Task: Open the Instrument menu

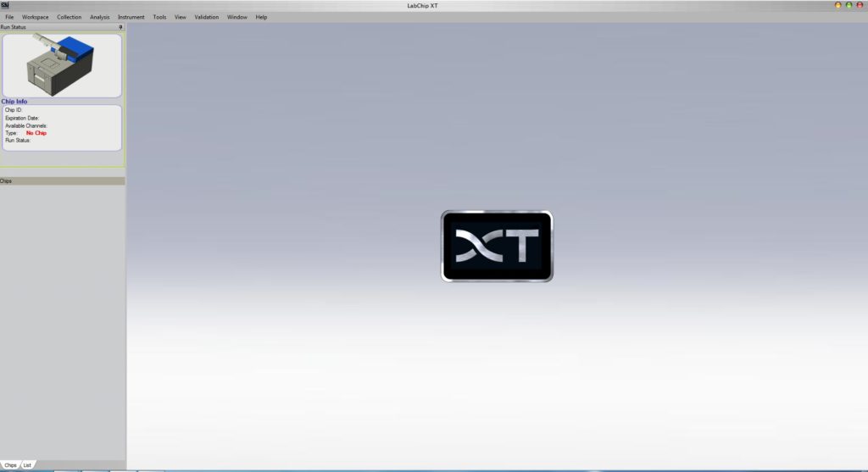Action: [x=131, y=17]
